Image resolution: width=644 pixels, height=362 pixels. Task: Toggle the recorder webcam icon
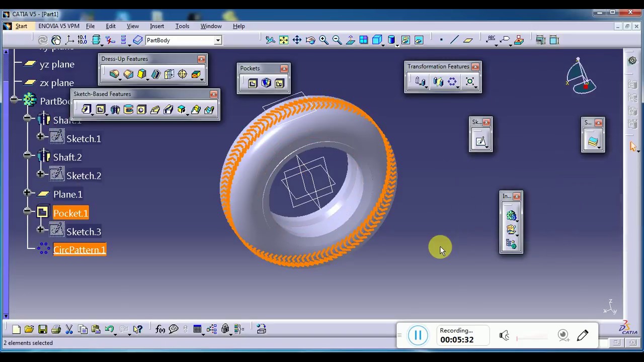pyautogui.click(x=563, y=335)
